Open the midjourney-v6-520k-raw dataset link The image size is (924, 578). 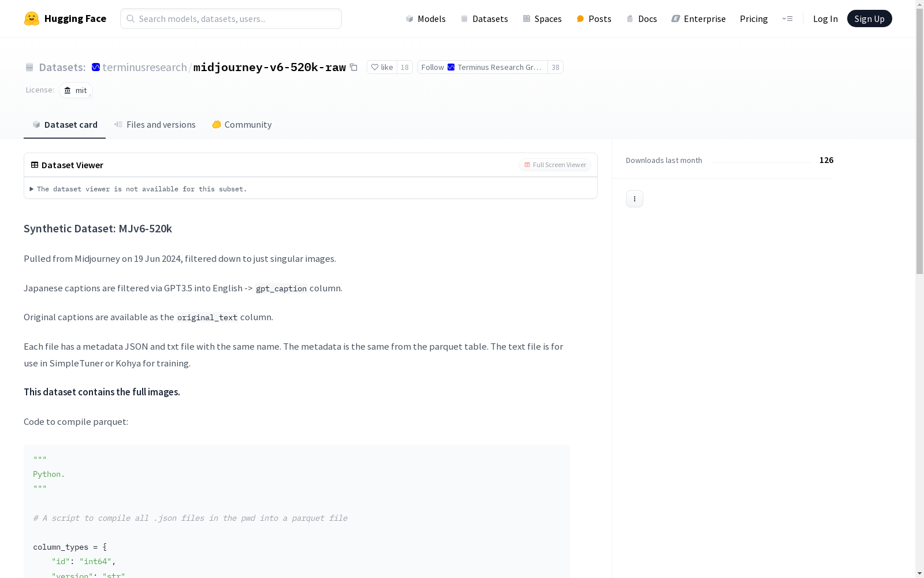[270, 67]
